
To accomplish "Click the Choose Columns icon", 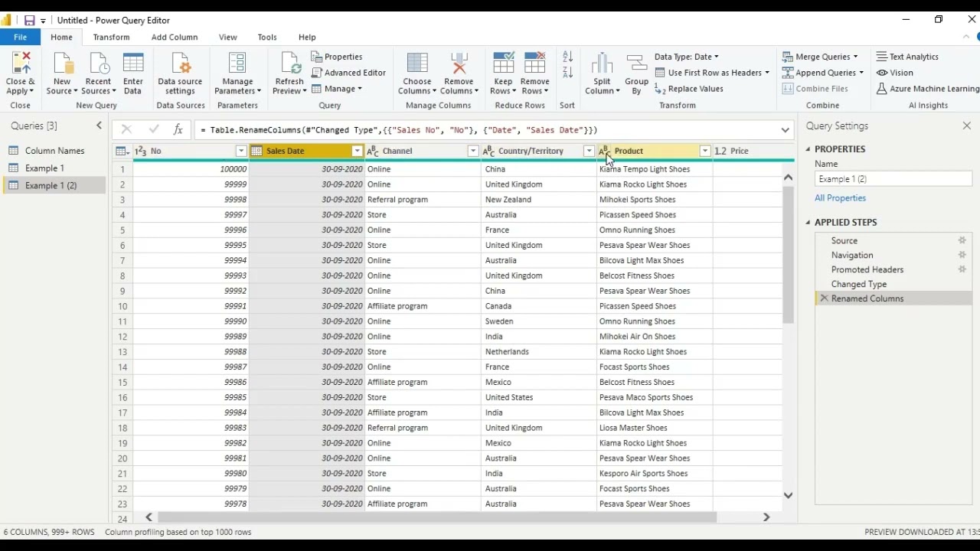I will click(x=417, y=64).
